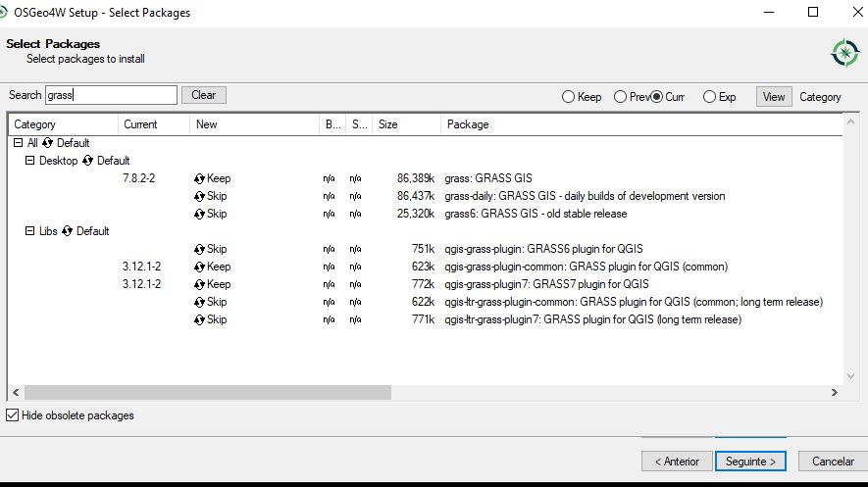Click the S... column header
Image resolution: width=868 pixels, height=487 pixels.
(359, 124)
